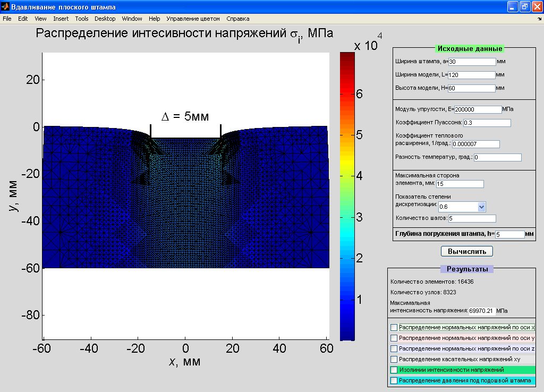Open the Справка menu
544x392 pixels.
pyautogui.click(x=237, y=19)
